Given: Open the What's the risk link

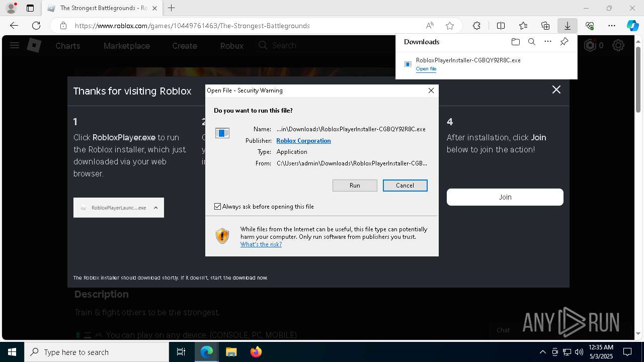Looking at the screenshot, I should pos(261,244).
